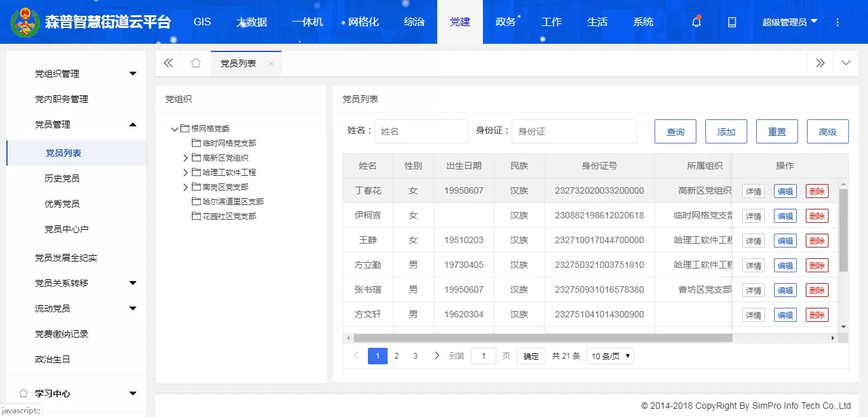Open the mobile device icon
Image resolution: width=868 pixels, height=417 pixels.
pos(732,22)
